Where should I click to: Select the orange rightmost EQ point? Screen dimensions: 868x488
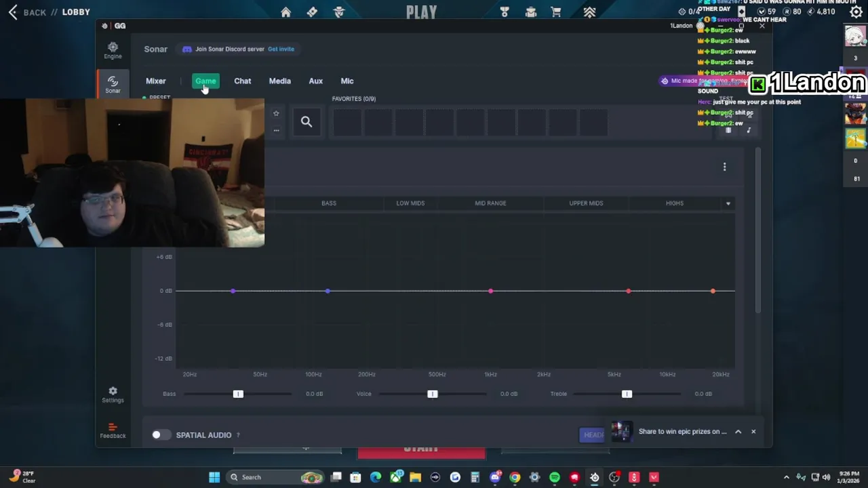pos(713,291)
